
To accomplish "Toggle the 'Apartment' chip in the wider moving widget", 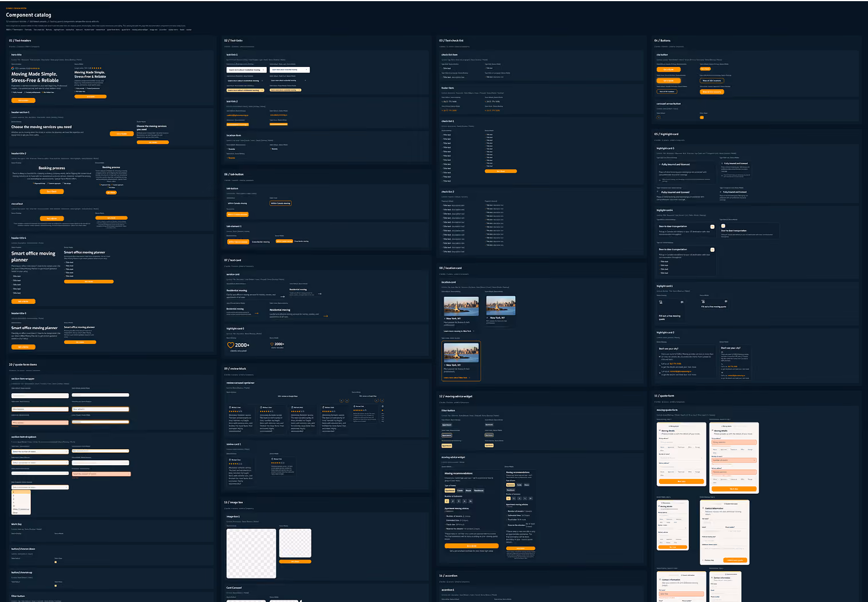I will click(450, 490).
